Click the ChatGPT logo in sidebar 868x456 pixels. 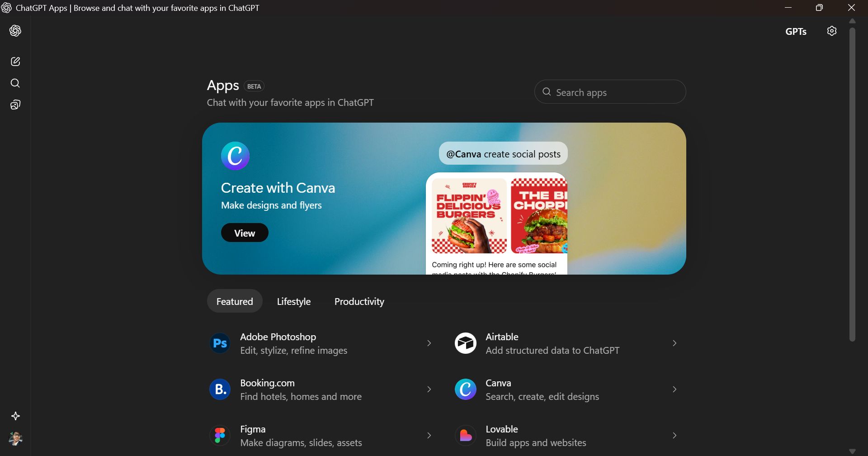(x=15, y=31)
